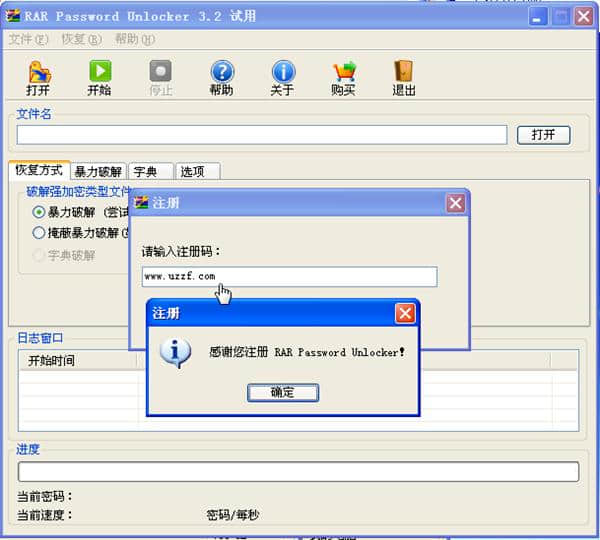
Task: Close the 注册 message box with red X
Action: [x=405, y=313]
